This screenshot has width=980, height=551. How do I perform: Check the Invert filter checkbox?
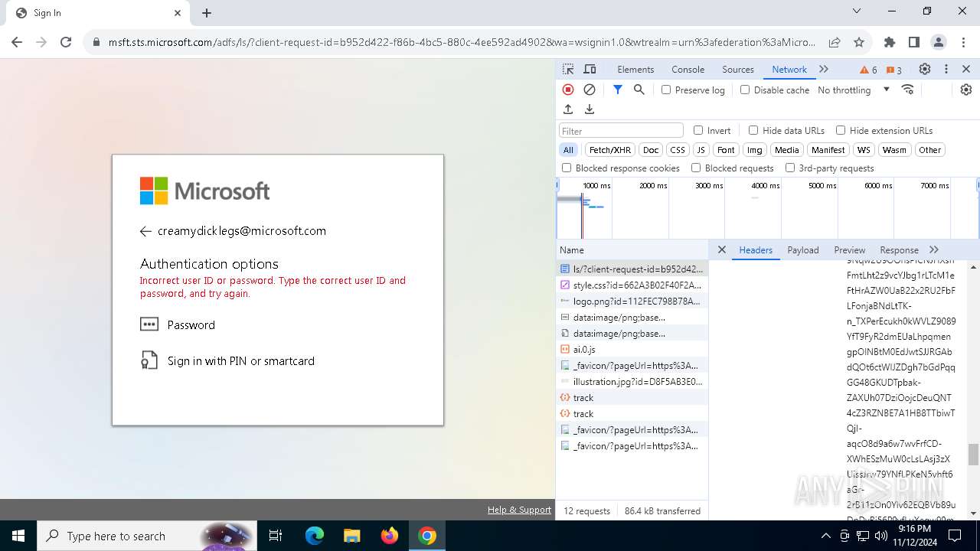tap(698, 130)
